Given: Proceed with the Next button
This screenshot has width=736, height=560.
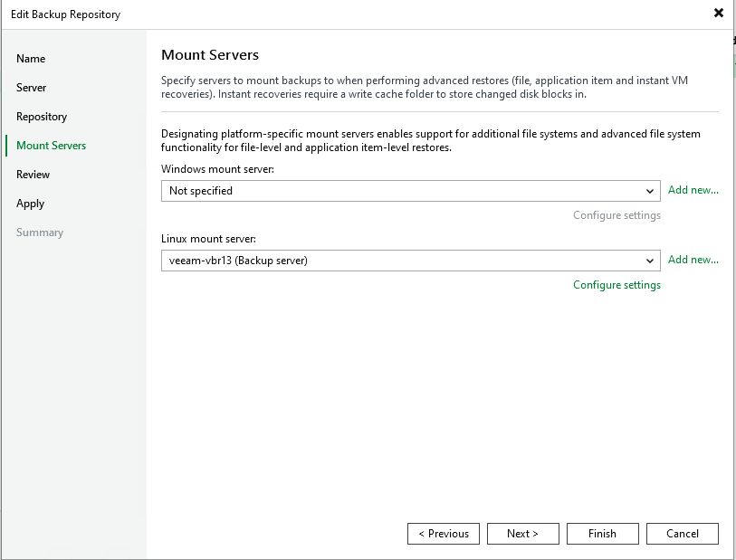Looking at the screenshot, I should [523, 534].
